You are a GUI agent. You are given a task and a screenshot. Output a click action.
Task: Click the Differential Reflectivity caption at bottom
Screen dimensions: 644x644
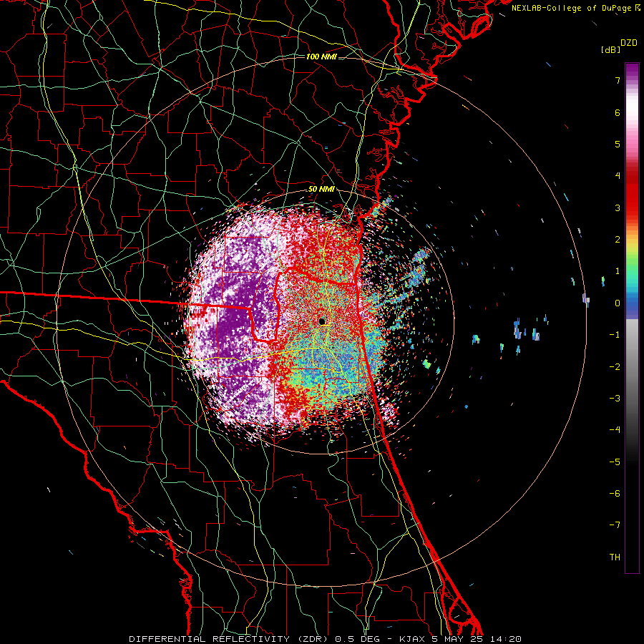(325, 639)
